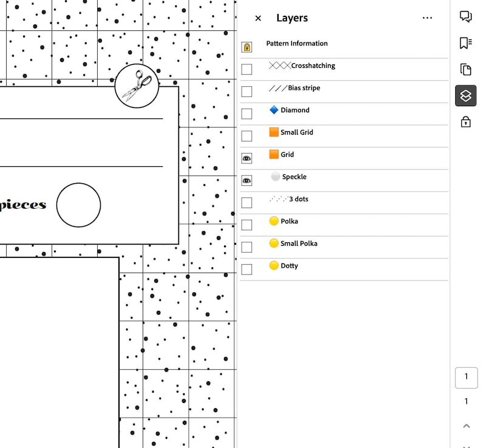Open the Layers panel more options menu
Viewport: 482px width, 448px height.
coord(427,18)
